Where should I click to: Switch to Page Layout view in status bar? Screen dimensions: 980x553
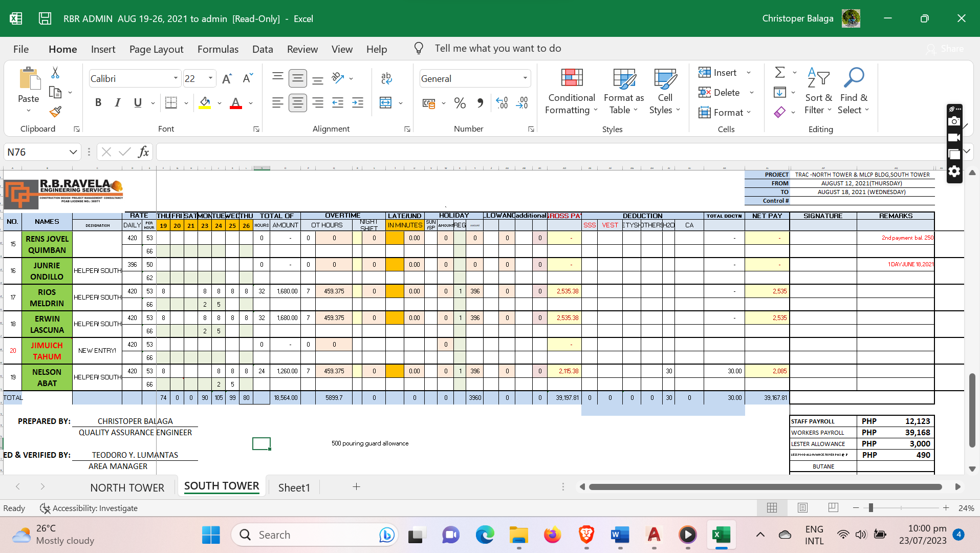[802, 507]
